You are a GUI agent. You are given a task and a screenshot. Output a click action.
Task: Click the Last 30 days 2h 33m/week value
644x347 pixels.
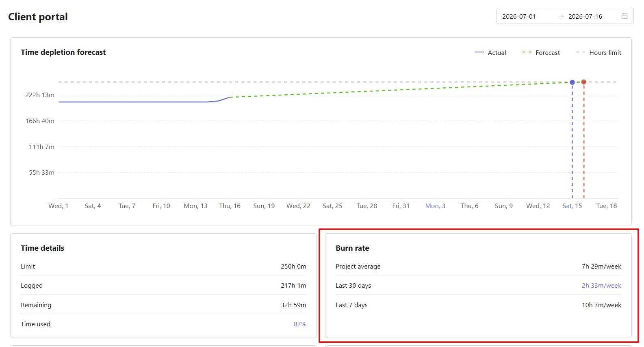point(601,286)
